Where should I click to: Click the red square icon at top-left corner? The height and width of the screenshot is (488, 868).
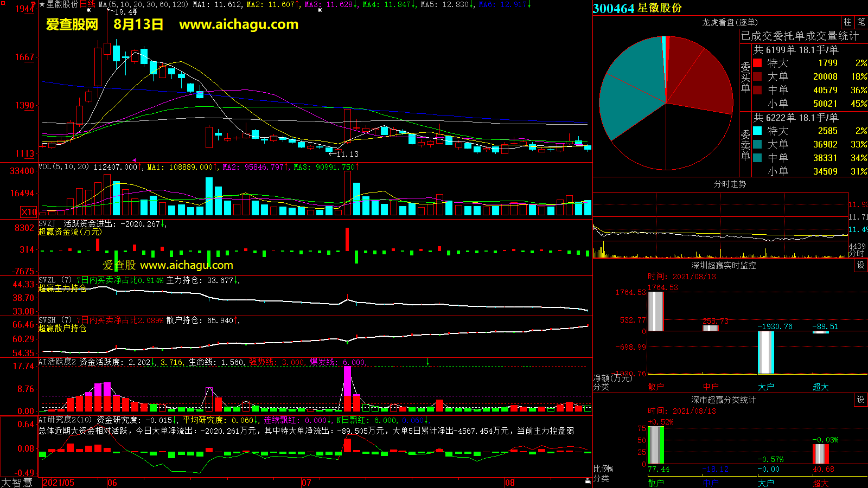pos(3,3)
